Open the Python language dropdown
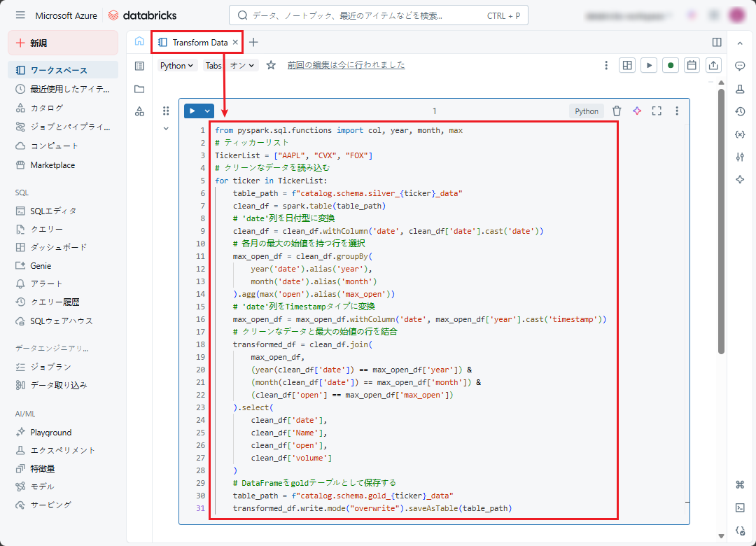 pyautogui.click(x=177, y=65)
